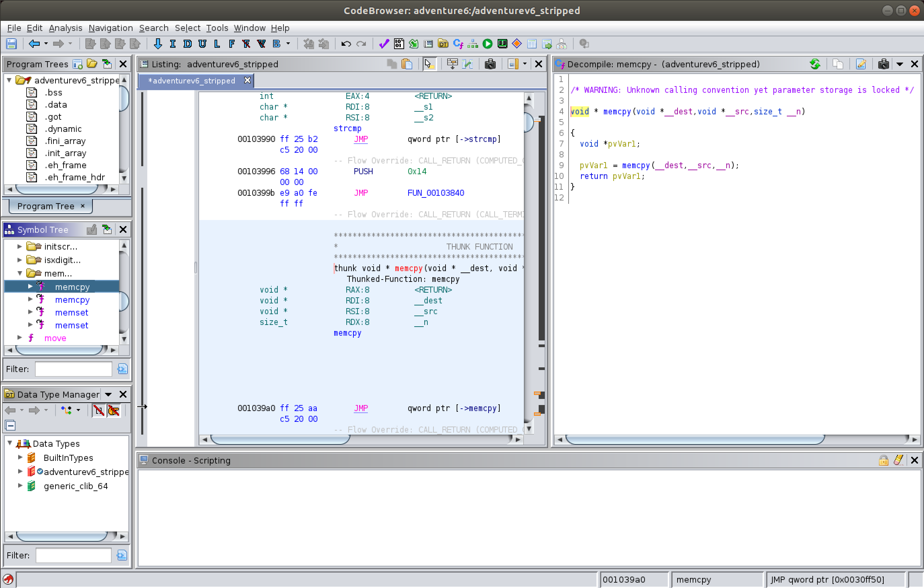This screenshot has width=924, height=588.
Task: Open the Decompiler window toolbar icon
Action: click(x=458, y=44)
